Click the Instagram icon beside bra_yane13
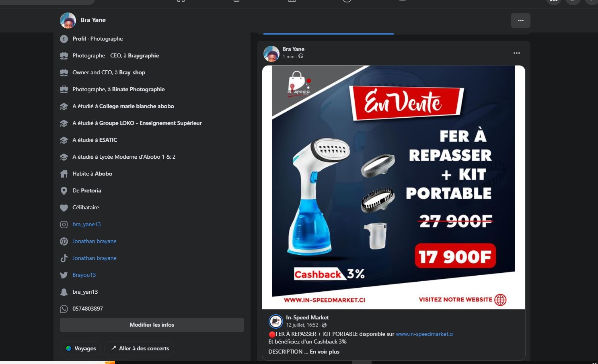 [x=64, y=225]
